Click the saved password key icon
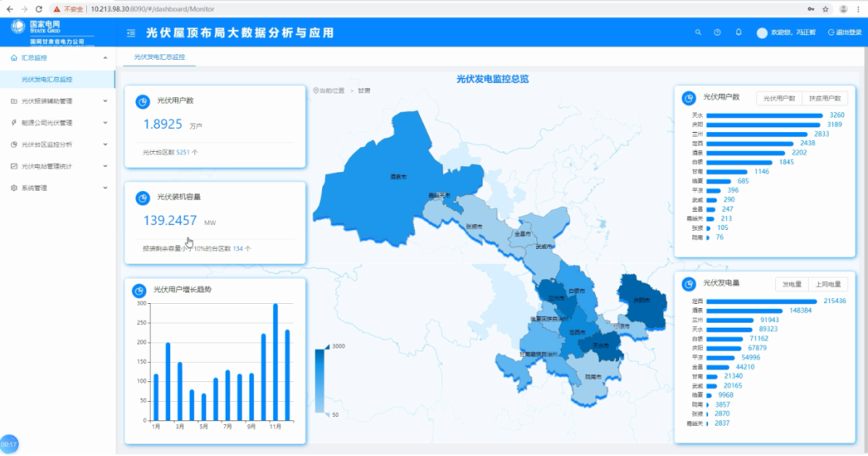This screenshot has width=868, height=456. [811, 9]
